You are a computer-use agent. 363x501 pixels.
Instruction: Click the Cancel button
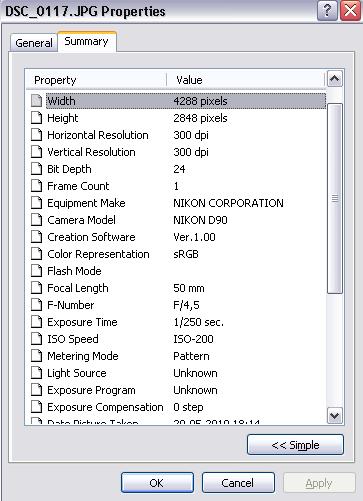tap(238, 483)
